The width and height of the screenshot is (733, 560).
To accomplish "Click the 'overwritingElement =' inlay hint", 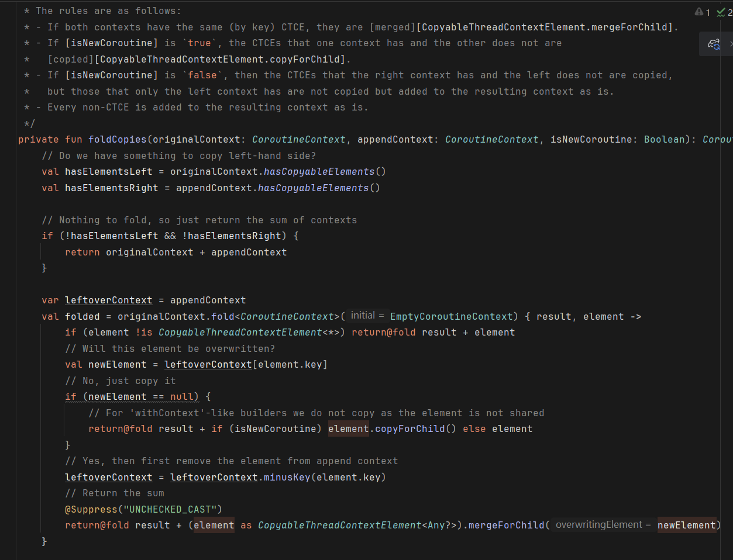I will coord(603,525).
